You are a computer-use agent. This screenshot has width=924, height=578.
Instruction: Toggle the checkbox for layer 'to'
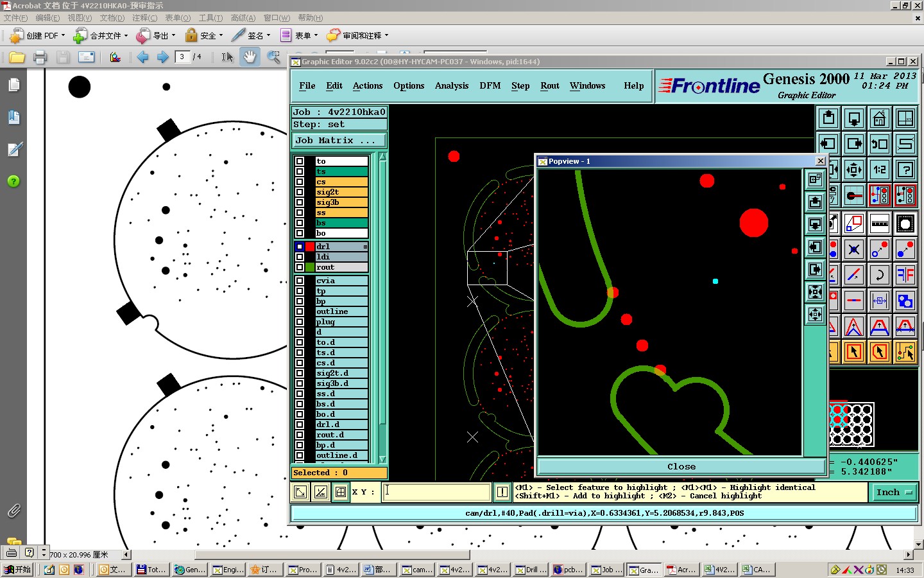pos(300,161)
